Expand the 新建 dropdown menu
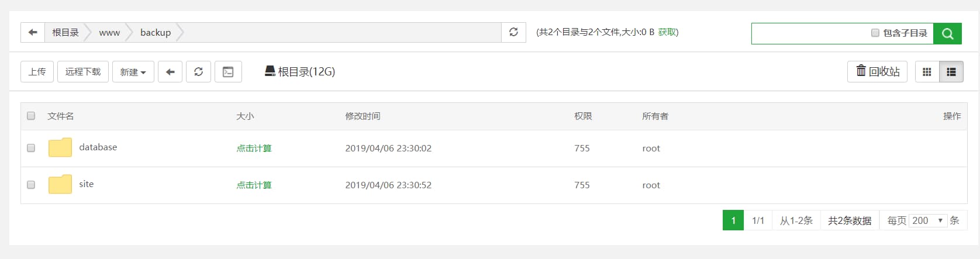 pyautogui.click(x=133, y=72)
